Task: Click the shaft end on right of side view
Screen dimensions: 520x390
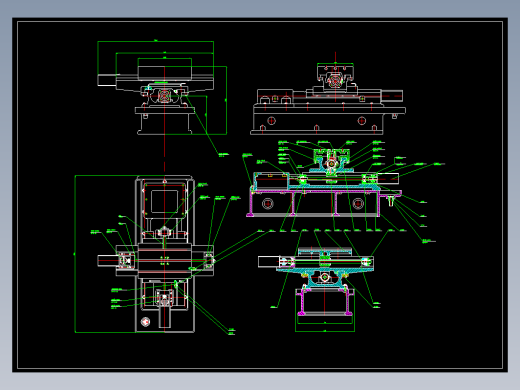Action: coord(392,96)
